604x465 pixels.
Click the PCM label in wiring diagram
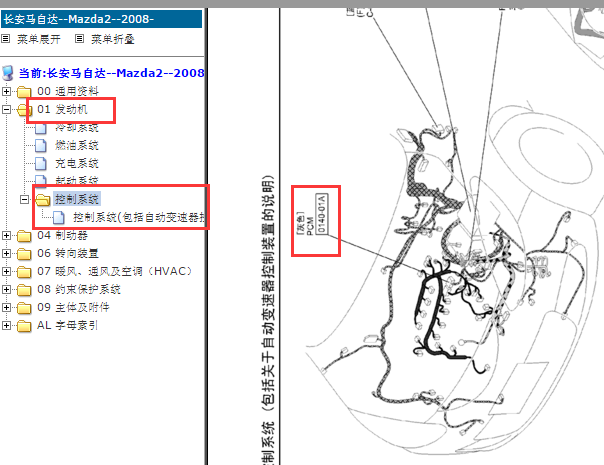310,227
